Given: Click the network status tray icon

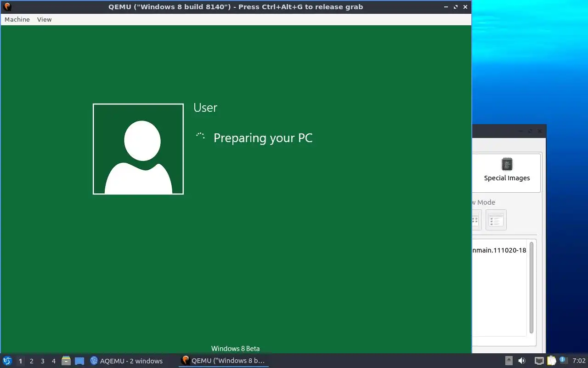Looking at the screenshot, I should [x=539, y=361].
